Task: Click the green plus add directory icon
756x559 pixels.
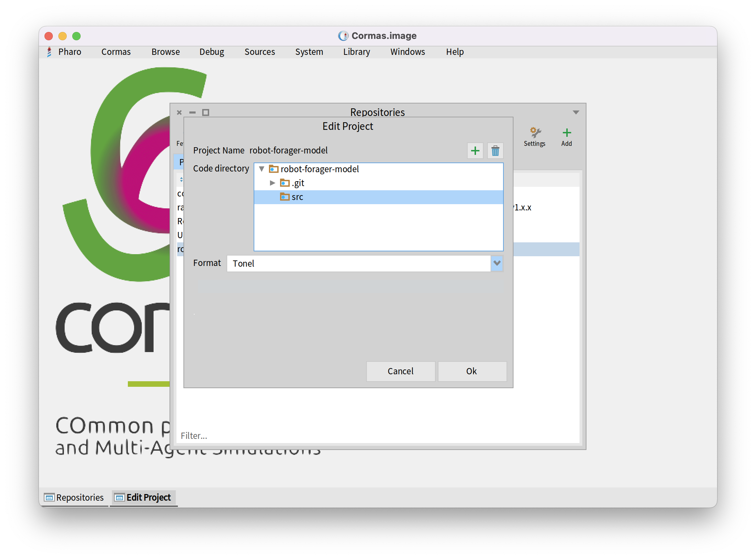Action: click(475, 151)
